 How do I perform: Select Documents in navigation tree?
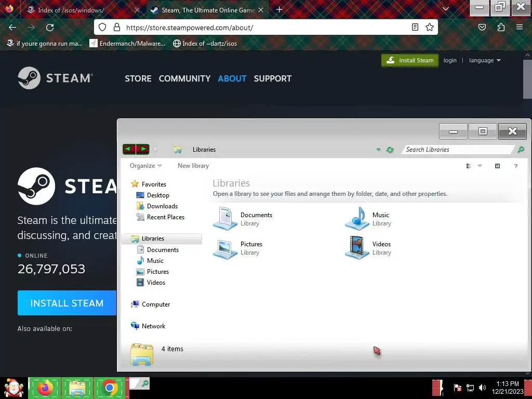coord(158,250)
